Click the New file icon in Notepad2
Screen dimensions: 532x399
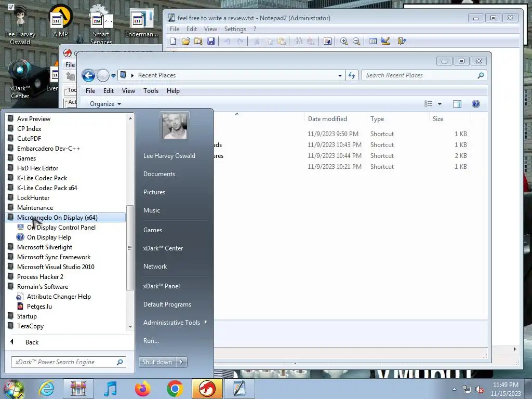pyautogui.click(x=174, y=41)
